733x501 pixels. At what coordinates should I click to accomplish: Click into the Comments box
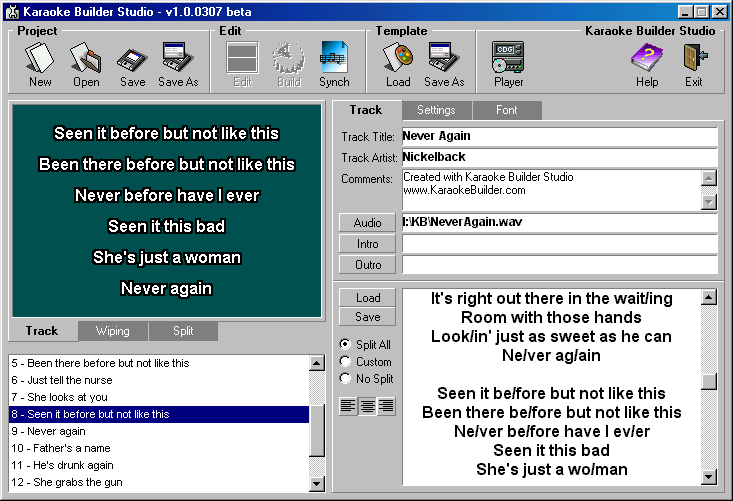(551, 190)
